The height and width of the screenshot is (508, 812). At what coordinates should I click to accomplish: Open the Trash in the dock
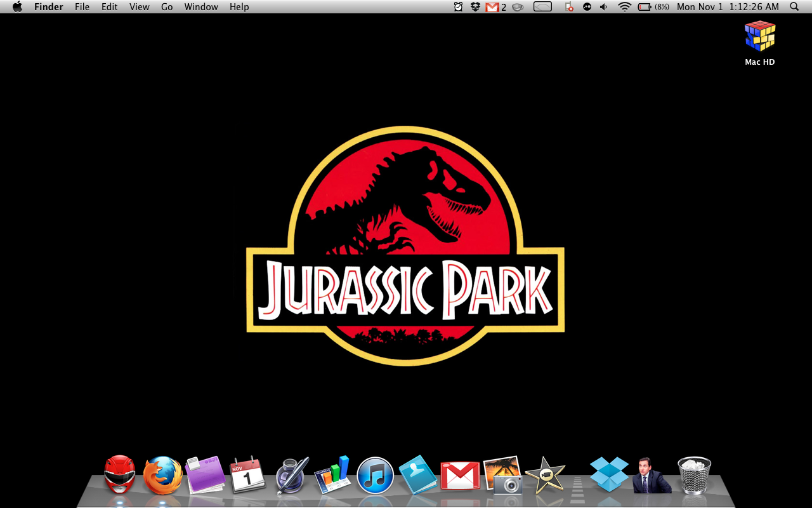(695, 475)
